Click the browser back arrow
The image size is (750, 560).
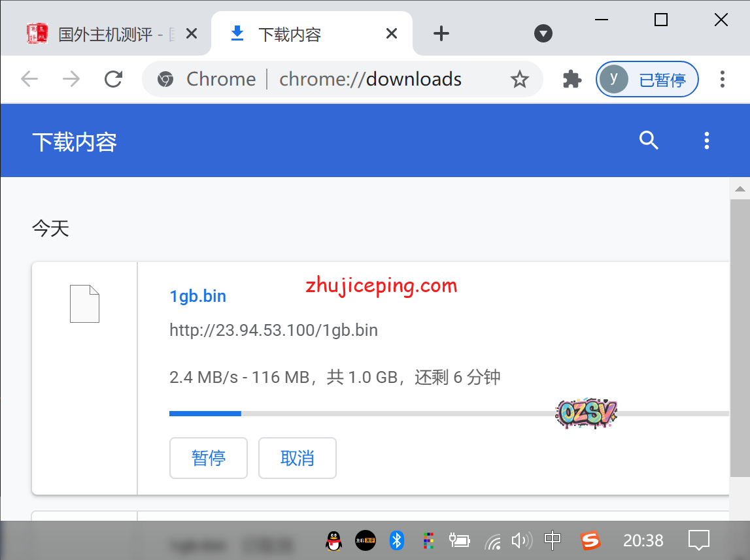point(29,79)
